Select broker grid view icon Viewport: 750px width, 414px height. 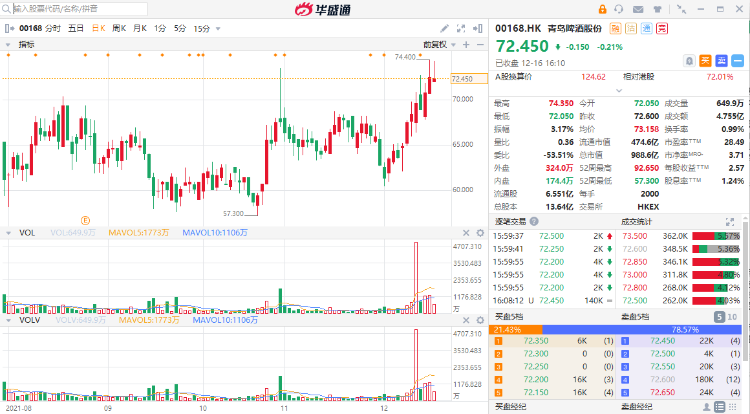pos(733,407)
